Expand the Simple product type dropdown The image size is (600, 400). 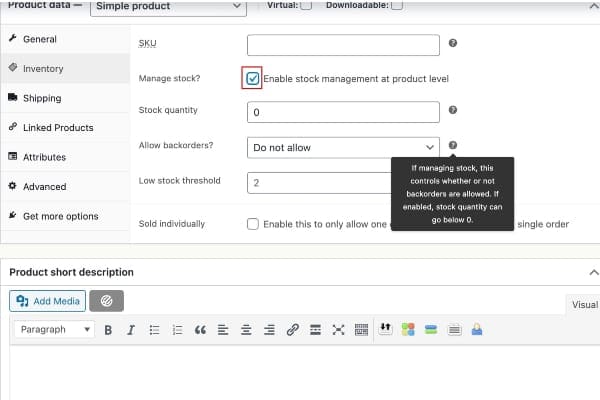[x=167, y=7]
